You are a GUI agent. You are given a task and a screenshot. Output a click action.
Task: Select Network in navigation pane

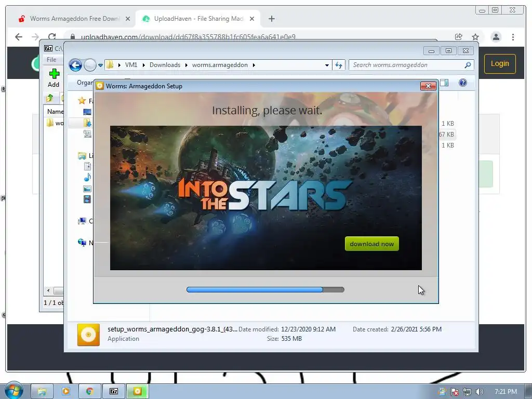tap(85, 243)
